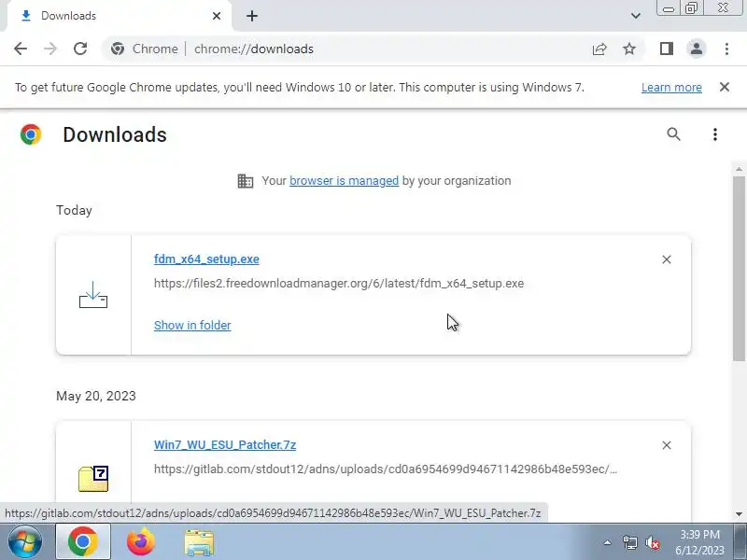
Task: Click the scrollbar down arrow
Action: click(x=739, y=514)
